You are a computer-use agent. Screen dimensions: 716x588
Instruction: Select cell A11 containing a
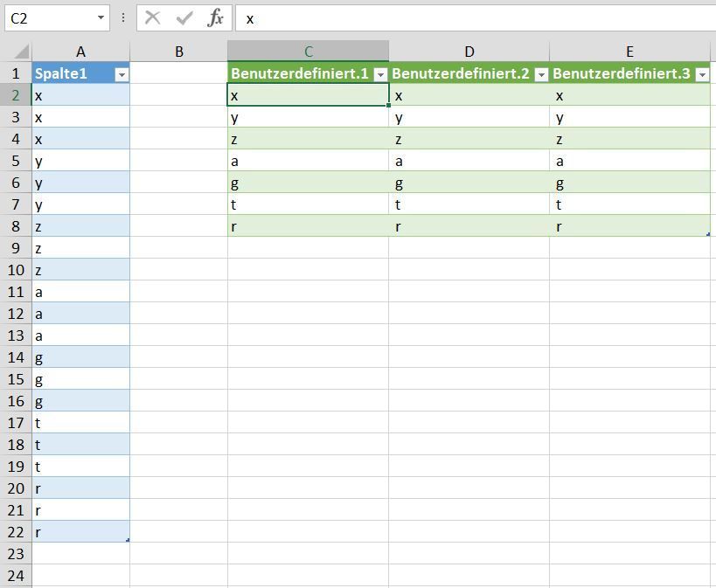(80, 292)
